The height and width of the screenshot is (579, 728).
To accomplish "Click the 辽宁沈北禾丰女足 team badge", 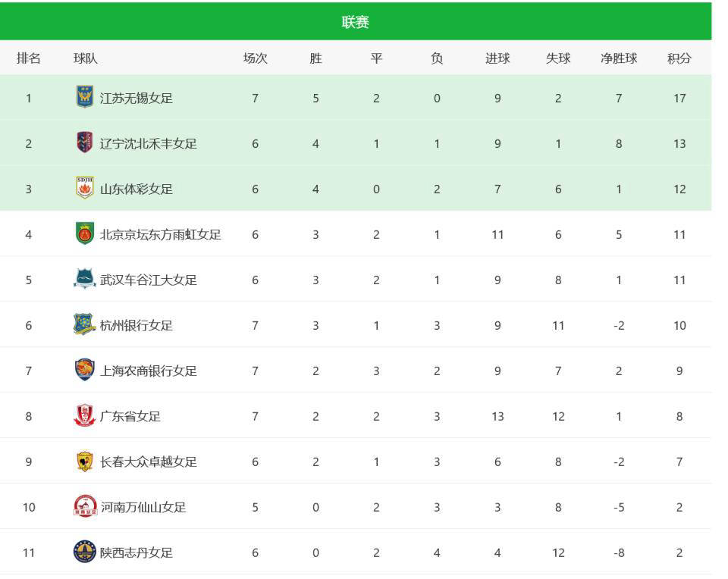I will coord(85,142).
